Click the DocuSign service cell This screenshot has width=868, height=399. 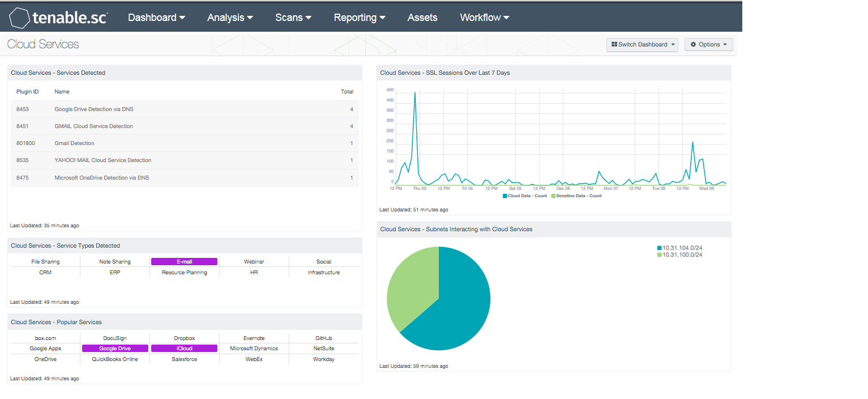(x=115, y=338)
